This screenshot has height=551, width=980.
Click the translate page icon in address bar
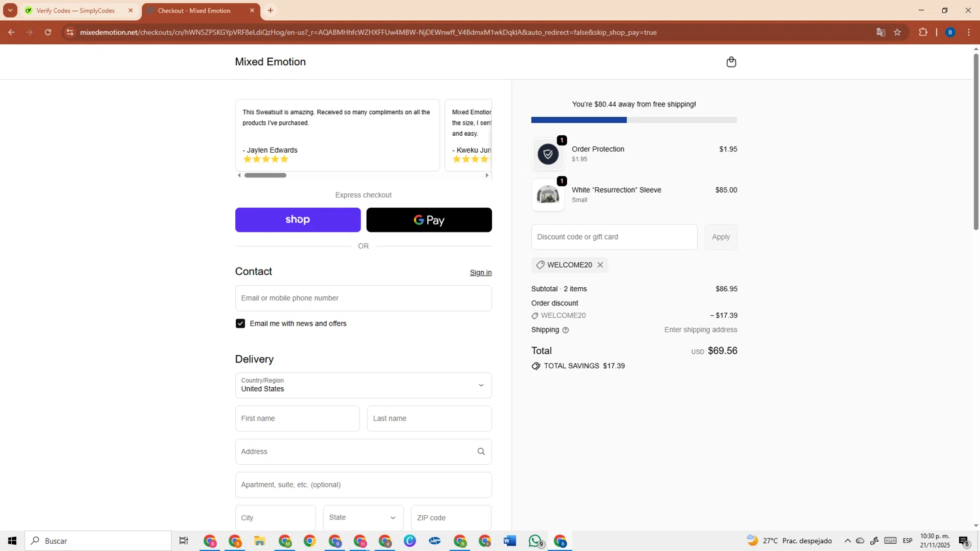[881, 32]
